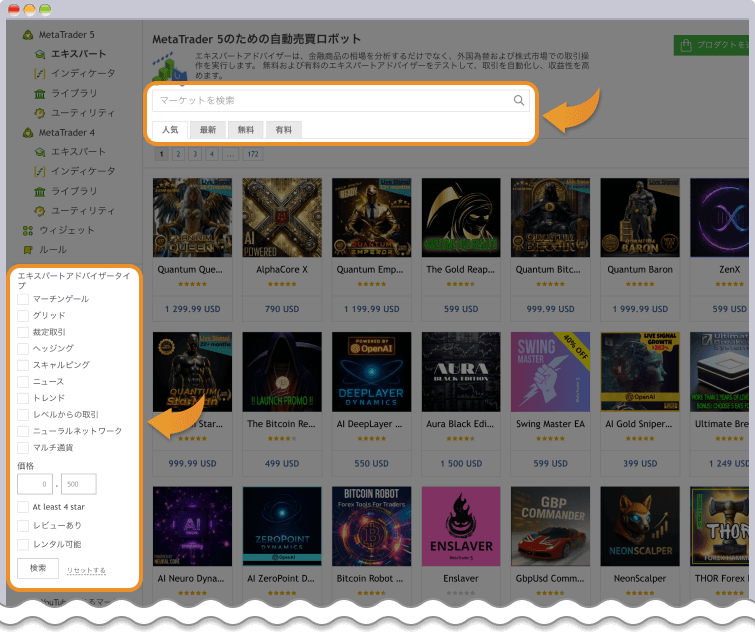Screen dimensions: 755x636
Task: Open the Aura Black Edition thumbnail
Action: coord(461,372)
